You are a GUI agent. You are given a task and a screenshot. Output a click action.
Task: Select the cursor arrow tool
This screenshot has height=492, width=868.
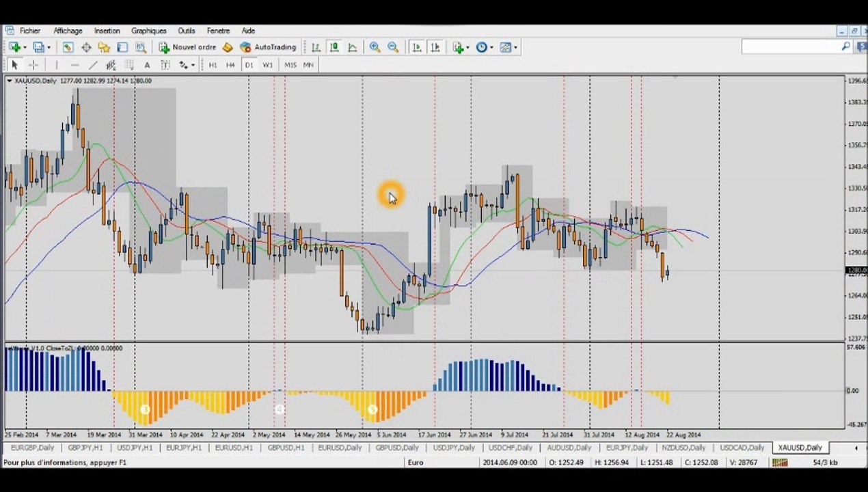coord(14,65)
